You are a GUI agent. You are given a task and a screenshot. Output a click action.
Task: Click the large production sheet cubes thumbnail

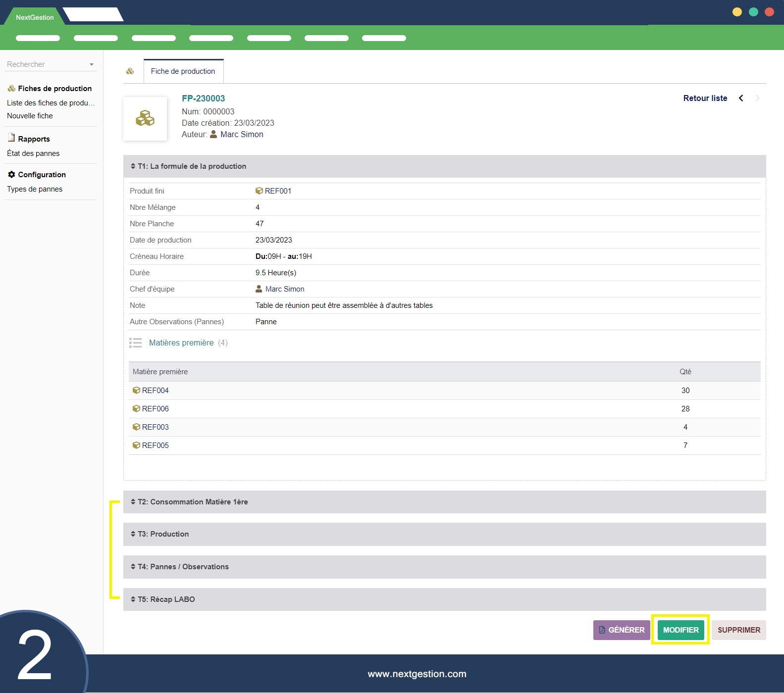tap(145, 119)
